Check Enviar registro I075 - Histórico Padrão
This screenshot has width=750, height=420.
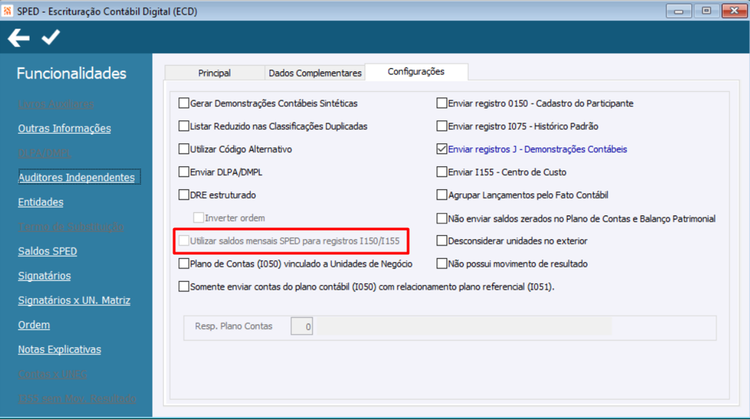point(441,126)
